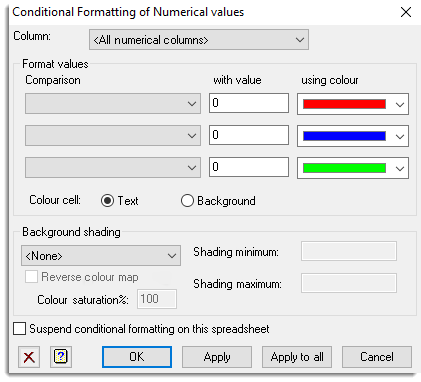Screen dimensions: 421x382
Task: Click the Cancel button
Action: coord(377,357)
